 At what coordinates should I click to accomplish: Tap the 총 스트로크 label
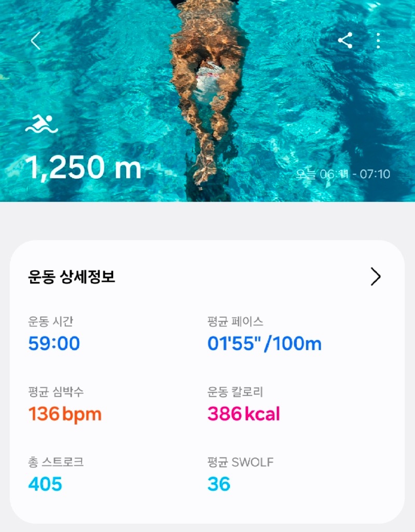56,462
